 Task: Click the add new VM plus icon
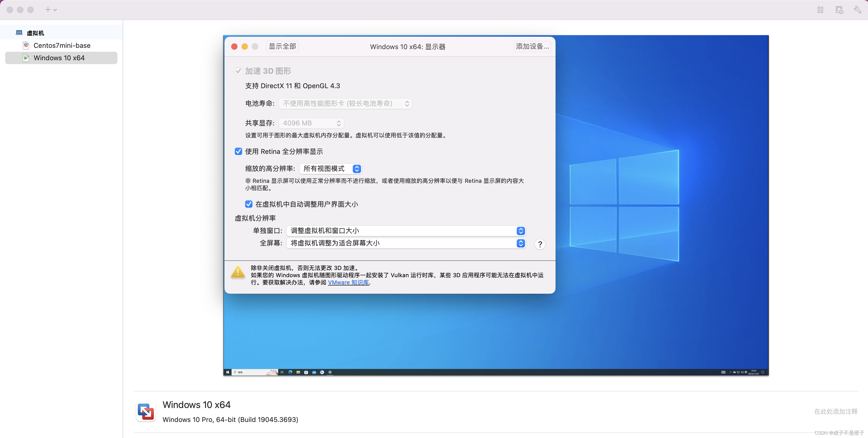point(48,10)
